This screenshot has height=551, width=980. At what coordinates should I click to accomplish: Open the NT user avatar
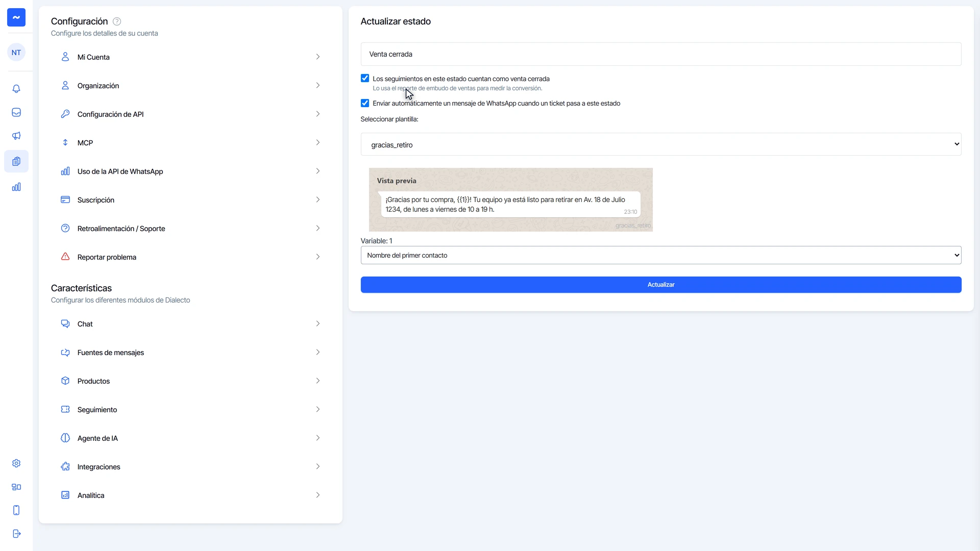click(x=16, y=53)
